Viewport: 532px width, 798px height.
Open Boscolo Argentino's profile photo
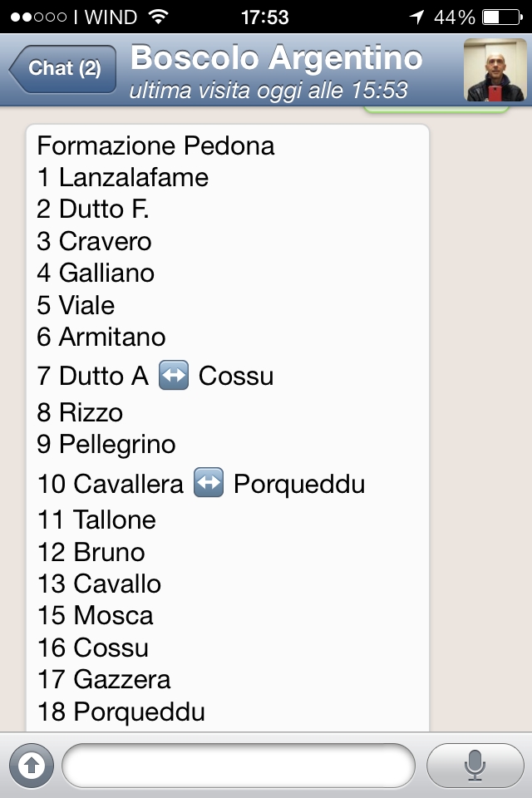click(x=495, y=70)
